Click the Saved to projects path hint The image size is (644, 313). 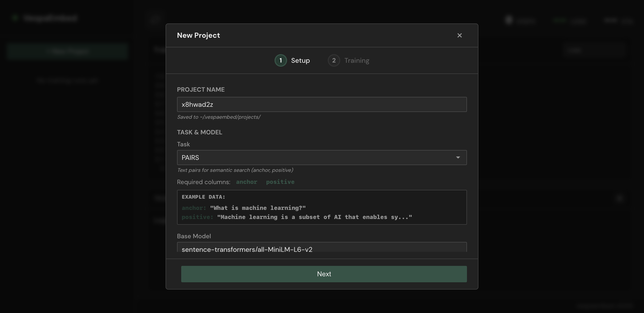tap(218, 117)
